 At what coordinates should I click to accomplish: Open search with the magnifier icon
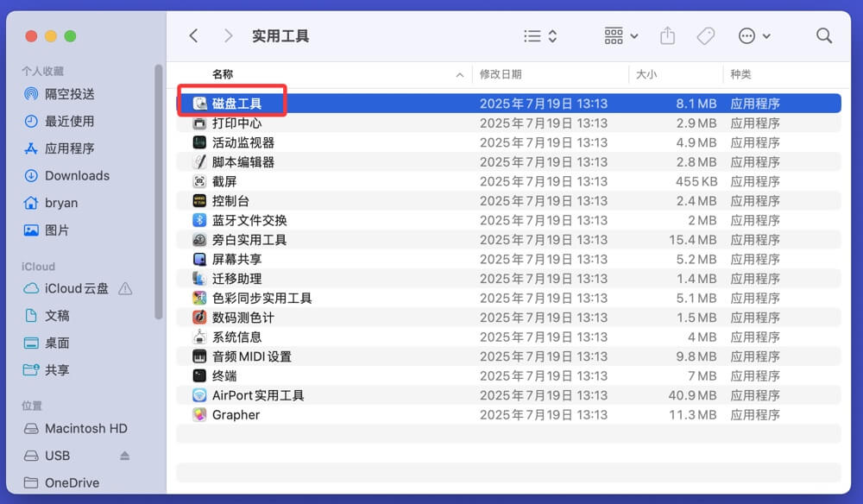823,35
